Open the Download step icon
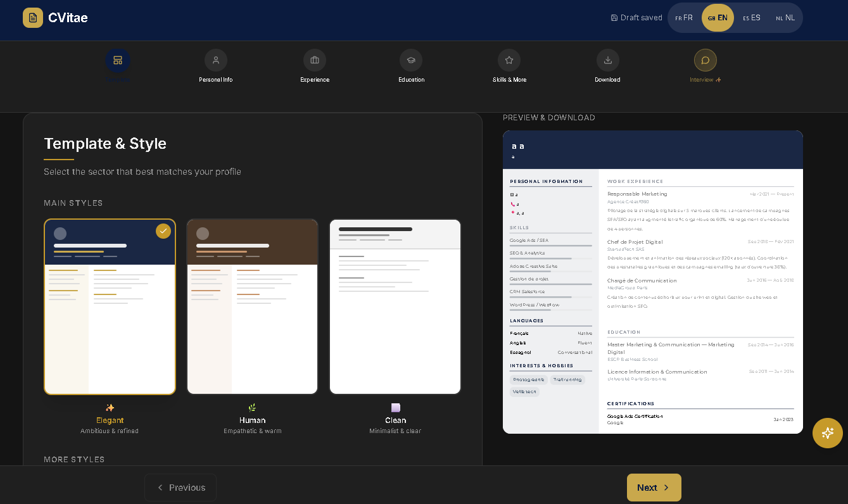The image size is (848, 504). click(608, 60)
